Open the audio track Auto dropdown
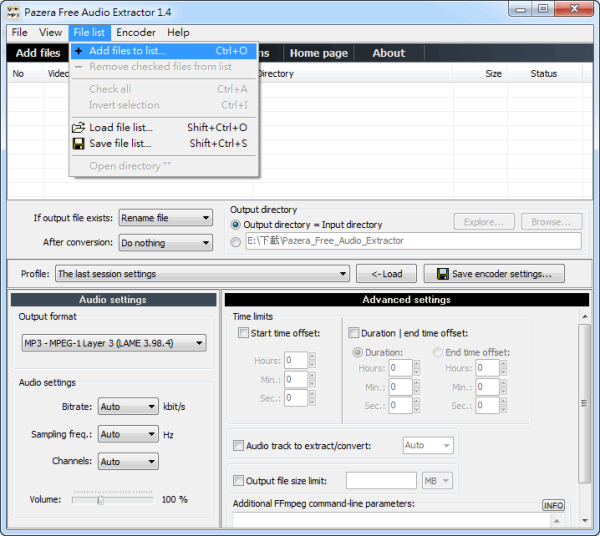This screenshot has height=536, width=600. (x=428, y=445)
